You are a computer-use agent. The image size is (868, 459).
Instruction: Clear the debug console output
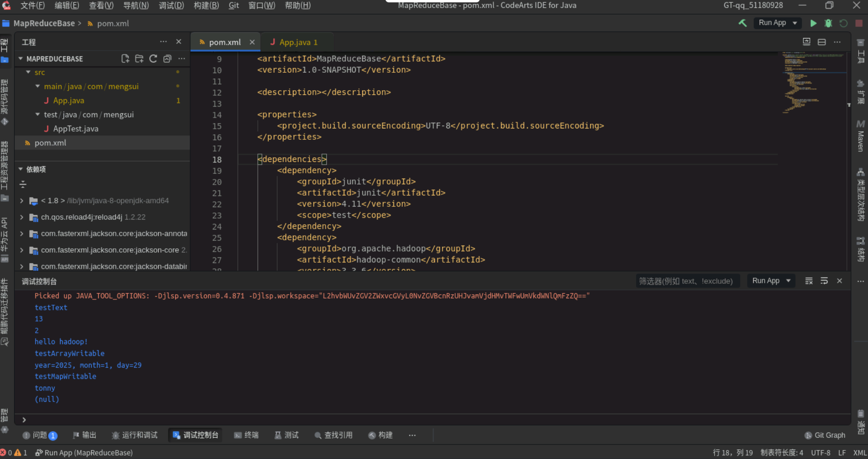pyautogui.click(x=809, y=281)
